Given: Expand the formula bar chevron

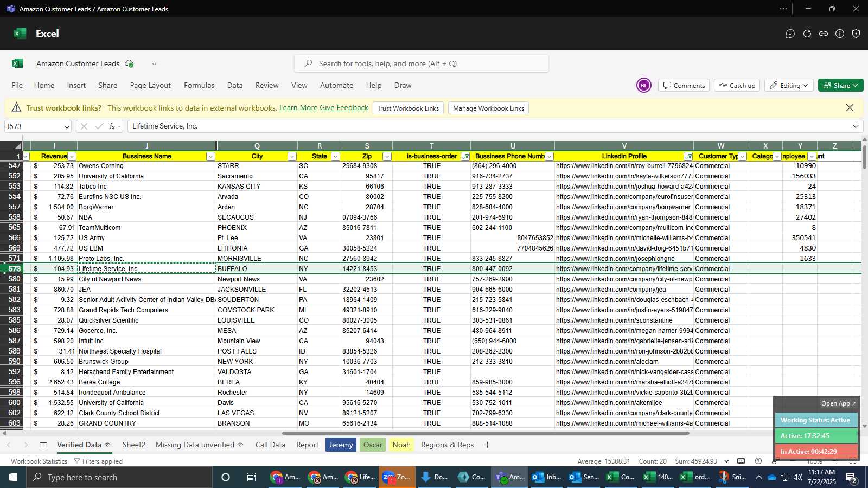Looking at the screenshot, I should (x=856, y=126).
